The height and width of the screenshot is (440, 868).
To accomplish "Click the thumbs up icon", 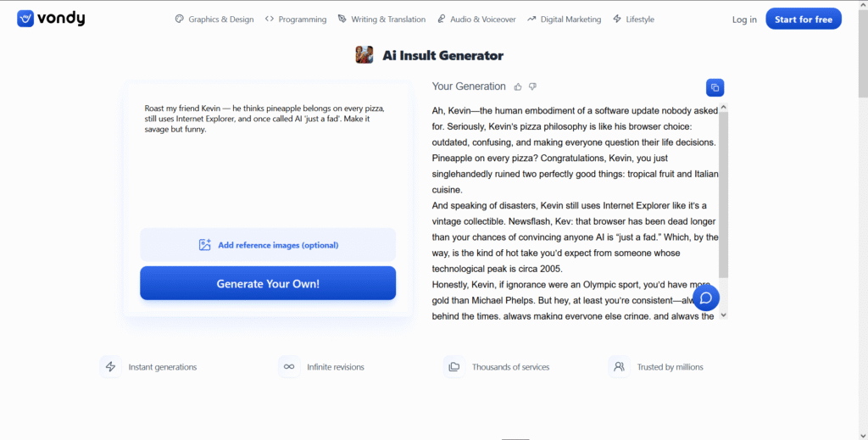I will tap(518, 86).
